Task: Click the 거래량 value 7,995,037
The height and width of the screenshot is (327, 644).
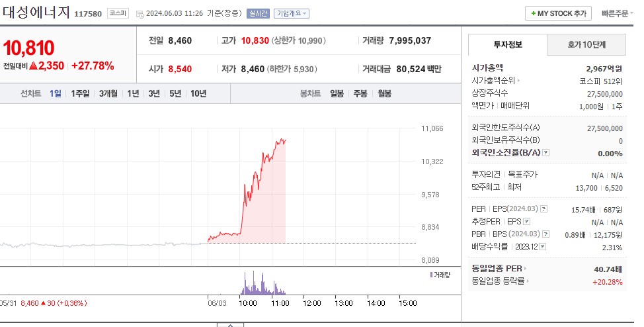Action: pyautogui.click(x=410, y=41)
